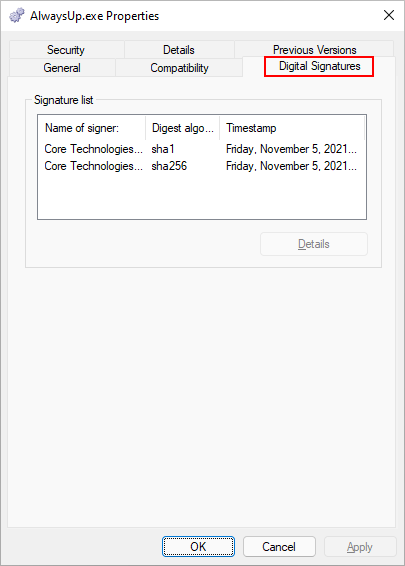Select the sha256 signature row

tap(201, 166)
